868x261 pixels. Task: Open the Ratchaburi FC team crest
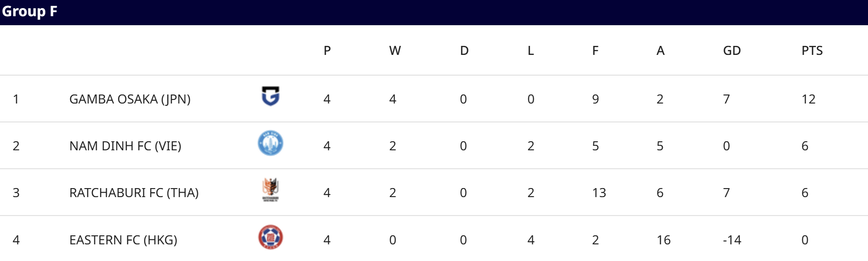pyautogui.click(x=271, y=190)
